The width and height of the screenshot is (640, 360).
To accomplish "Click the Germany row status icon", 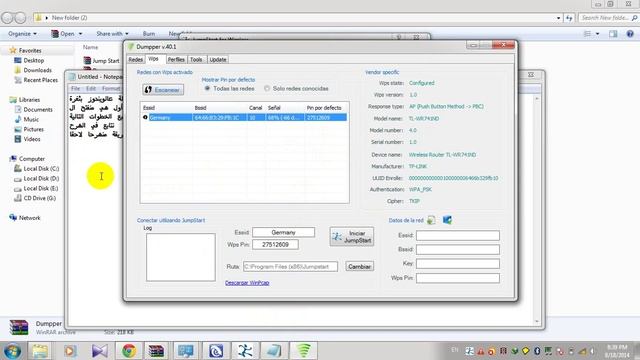I will pos(145,118).
